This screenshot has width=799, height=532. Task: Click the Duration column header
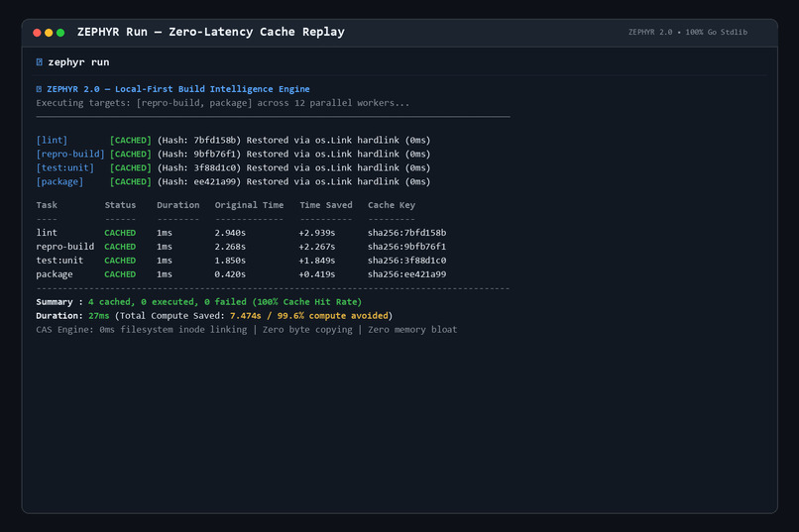[x=177, y=205]
